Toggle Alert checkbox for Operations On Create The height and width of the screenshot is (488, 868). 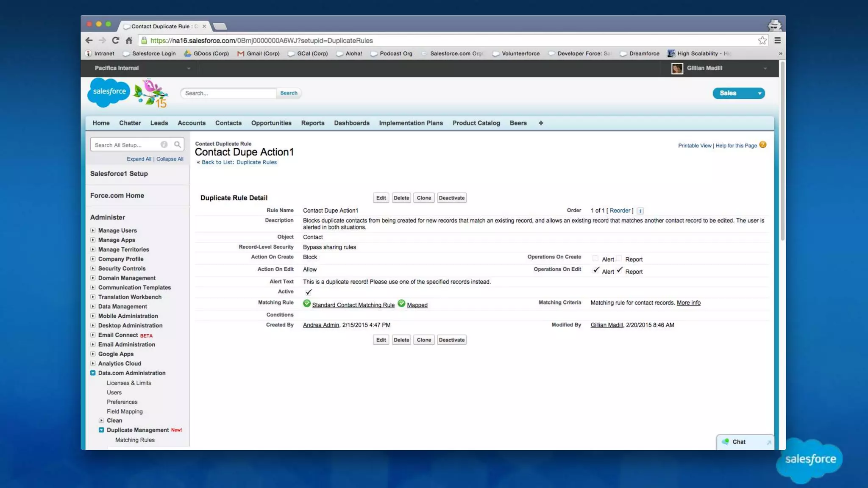tap(595, 258)
